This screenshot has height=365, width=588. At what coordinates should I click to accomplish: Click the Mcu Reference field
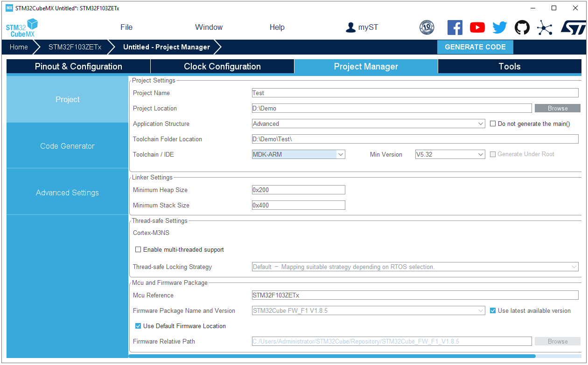pos(415,295)
